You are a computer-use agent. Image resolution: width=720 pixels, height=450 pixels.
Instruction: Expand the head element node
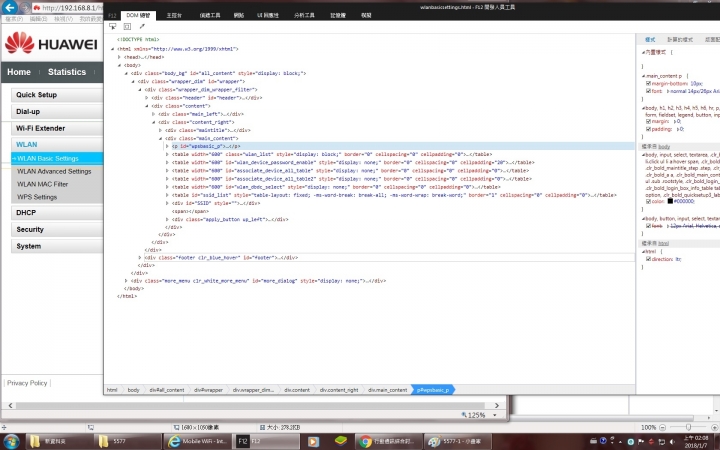[x=119, y=57]
